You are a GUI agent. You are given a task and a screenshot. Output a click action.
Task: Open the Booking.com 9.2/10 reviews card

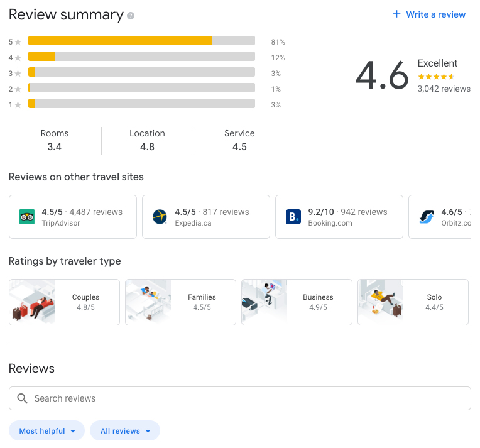pyautogui.click(x=339, y=217)
